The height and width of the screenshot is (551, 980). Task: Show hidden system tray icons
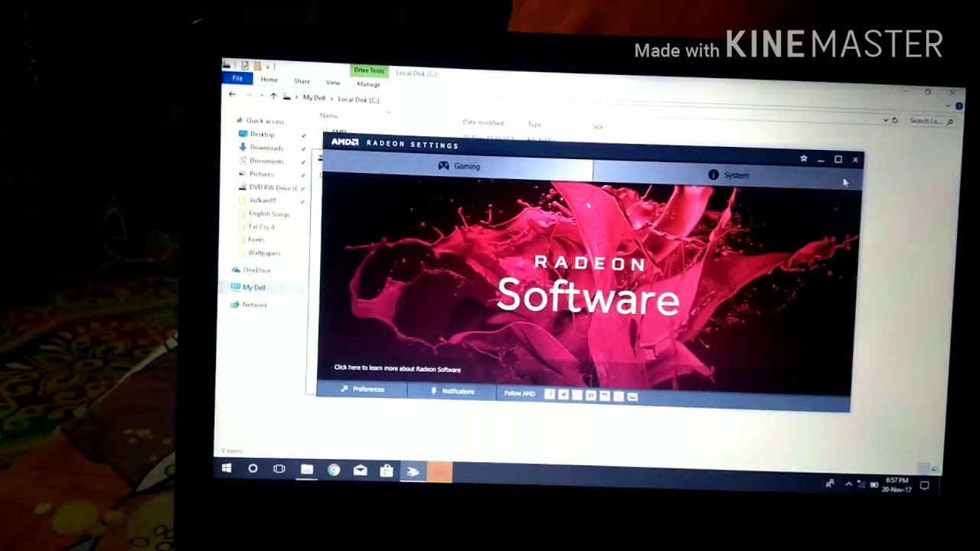click(848, 484)
